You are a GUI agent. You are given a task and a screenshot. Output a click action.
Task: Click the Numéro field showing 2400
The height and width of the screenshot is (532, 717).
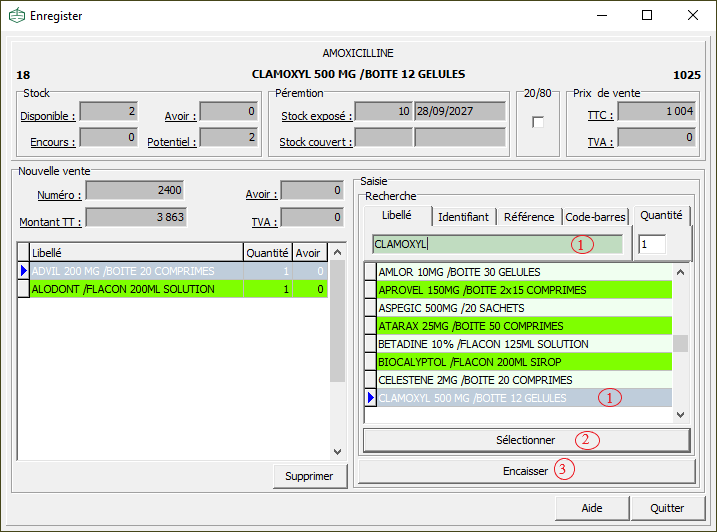pos(135,190)
